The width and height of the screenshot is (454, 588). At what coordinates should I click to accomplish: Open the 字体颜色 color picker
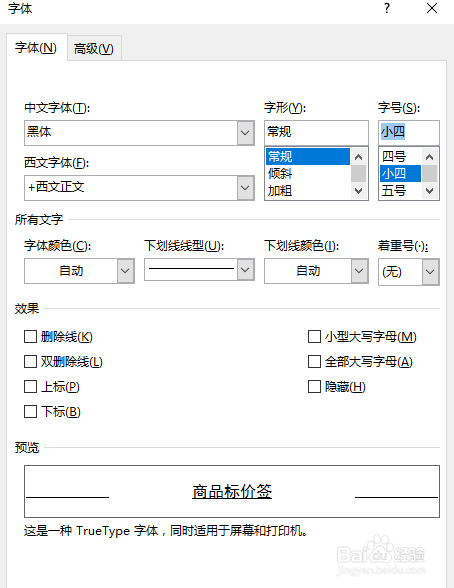79,271
